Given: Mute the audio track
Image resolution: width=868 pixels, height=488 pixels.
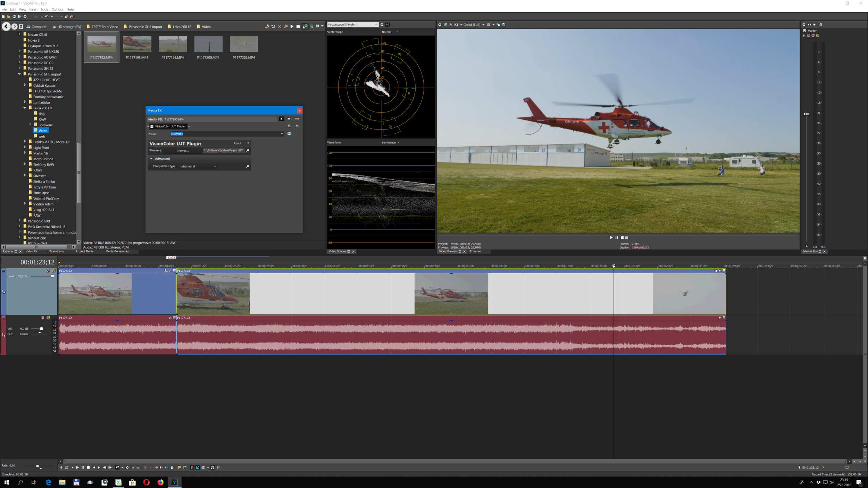Looking at the screenshot, I should 42,318.
